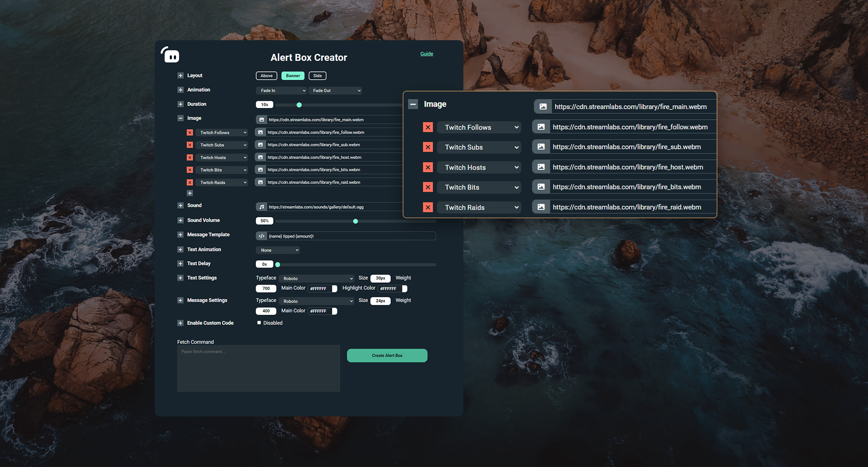Toggle the Enable Custom Code Disabled checkbox
868x467 pixels.
[259, 322]
